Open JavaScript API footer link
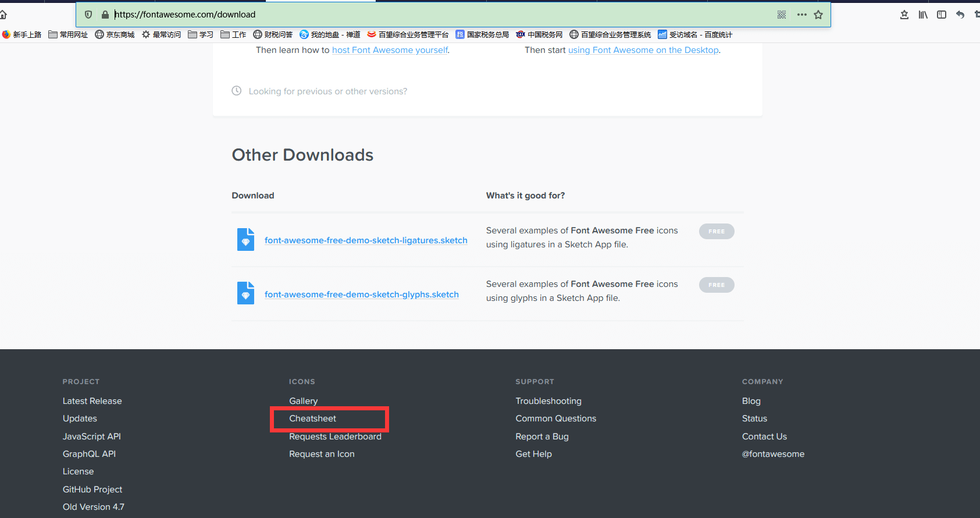This screenshot has height=518, width=980. point(92,437)
